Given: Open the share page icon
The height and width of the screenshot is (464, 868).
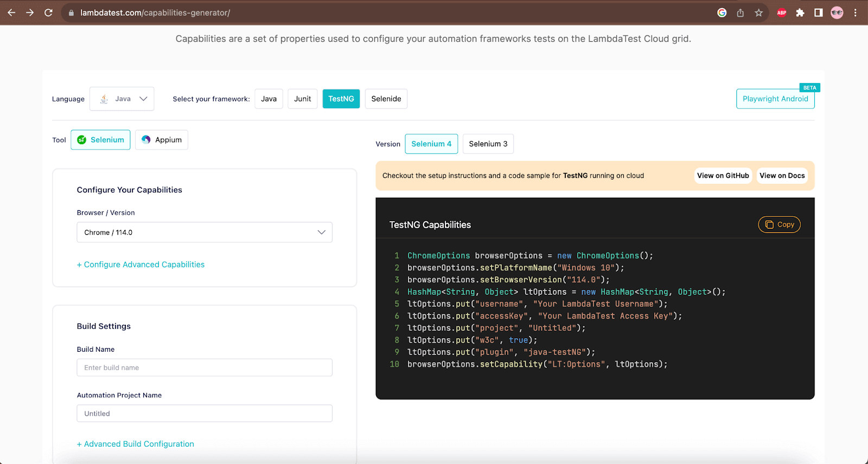Looking at the screenshot, I should pyautogui.click(x=740, y=12).
